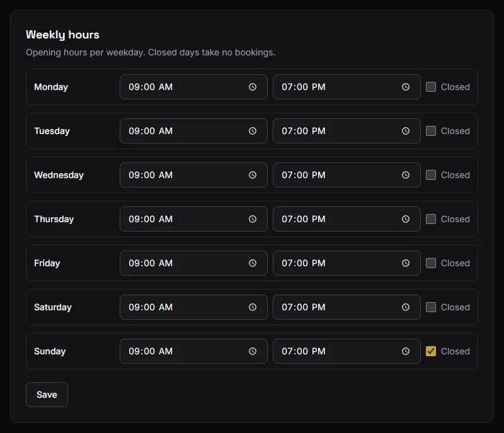Image resolution: width=504 pixels, height=433 pixels.
Task: Open the clock picker for Monday closing time
Action: tap(406, 87)
